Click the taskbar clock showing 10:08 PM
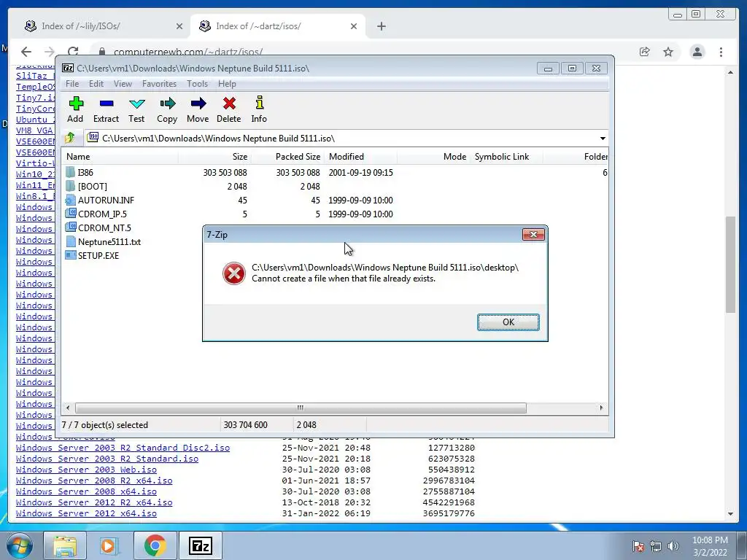 pyautogui.click(x=710, y=546)
